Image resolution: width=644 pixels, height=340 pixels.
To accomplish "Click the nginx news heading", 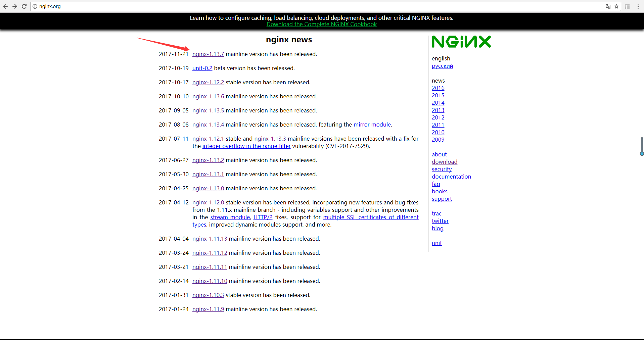I will [x=289, y=40].
